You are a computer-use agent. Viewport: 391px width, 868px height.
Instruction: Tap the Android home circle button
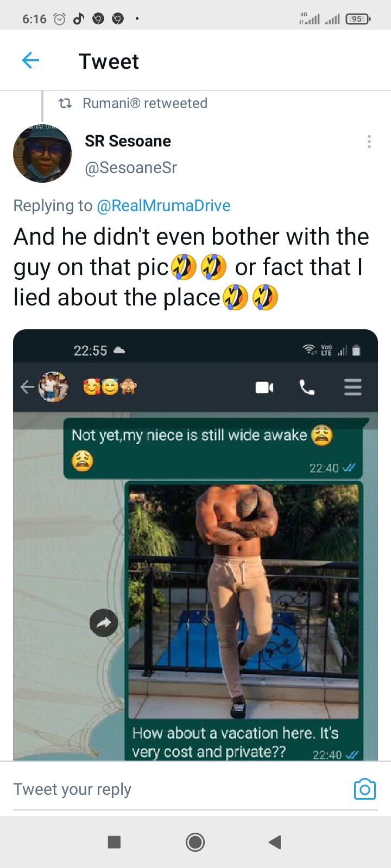point(195,842)
